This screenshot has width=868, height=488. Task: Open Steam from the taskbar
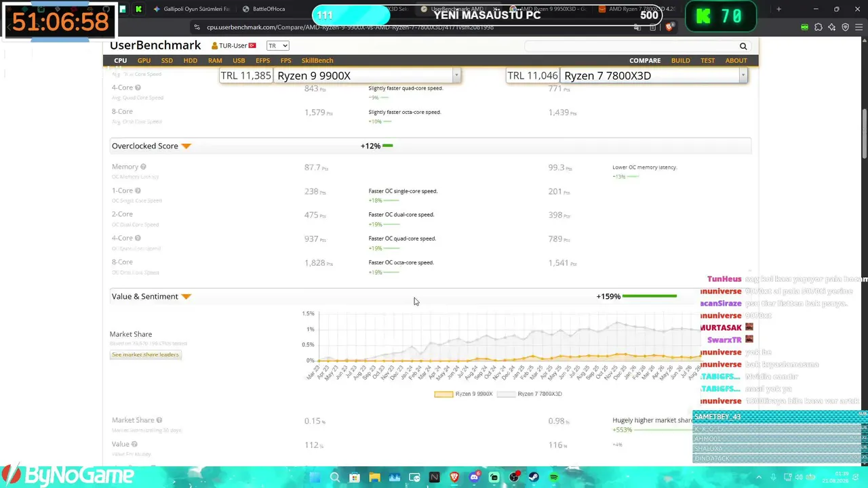point(534,477)
